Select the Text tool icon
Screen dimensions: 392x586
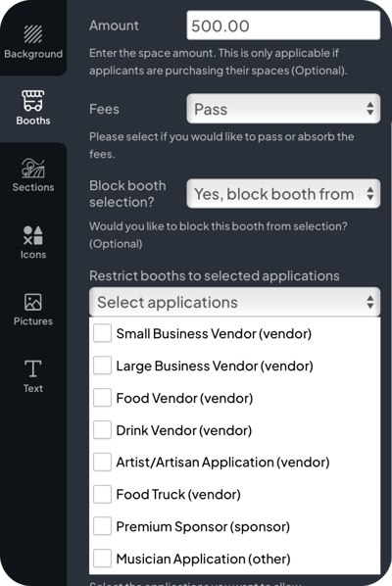click(x=33, y=368)
